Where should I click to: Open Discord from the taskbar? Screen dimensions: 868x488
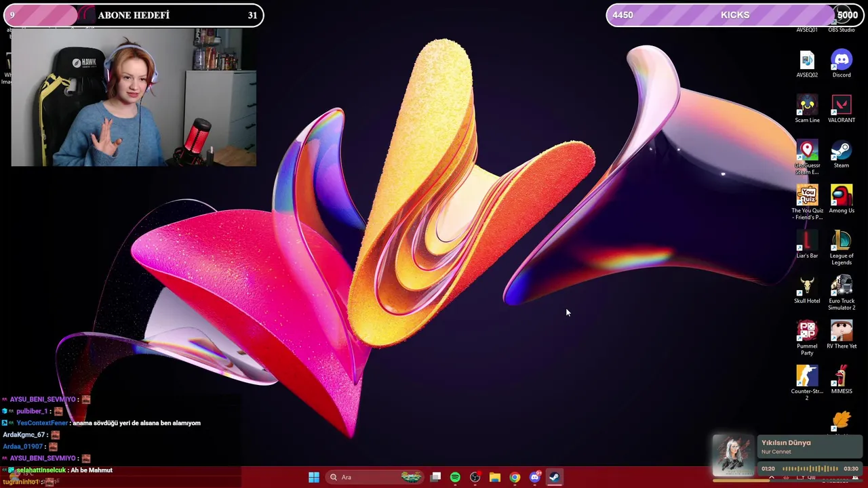click(534, 477)
